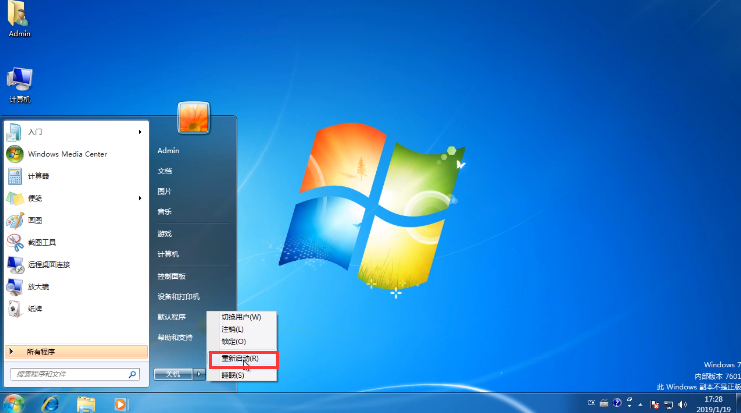Open the shutdown options arrow
The height and width of the screenshot is (413, 741).
(x=199, y=374)
